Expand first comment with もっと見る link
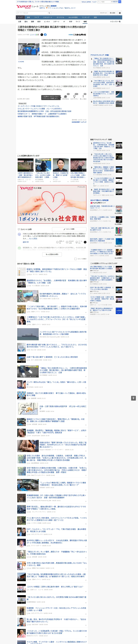 (x=33, y=238)
